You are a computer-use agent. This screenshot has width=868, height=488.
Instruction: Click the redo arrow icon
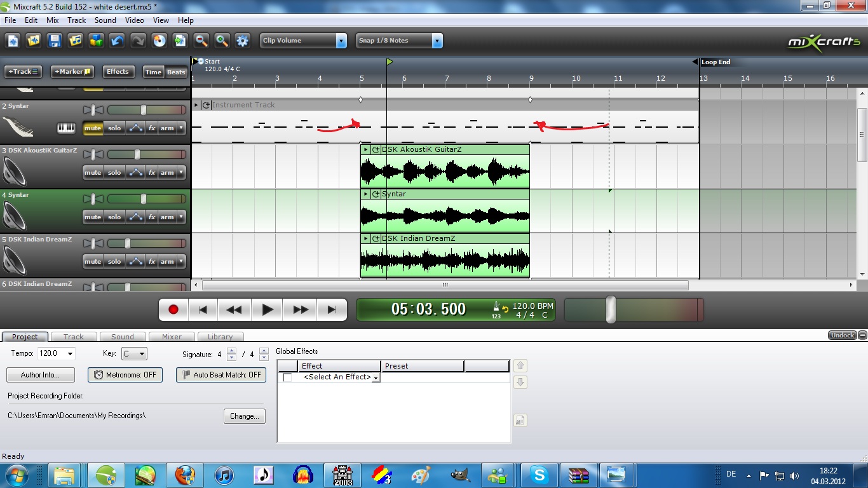(138, 41)
